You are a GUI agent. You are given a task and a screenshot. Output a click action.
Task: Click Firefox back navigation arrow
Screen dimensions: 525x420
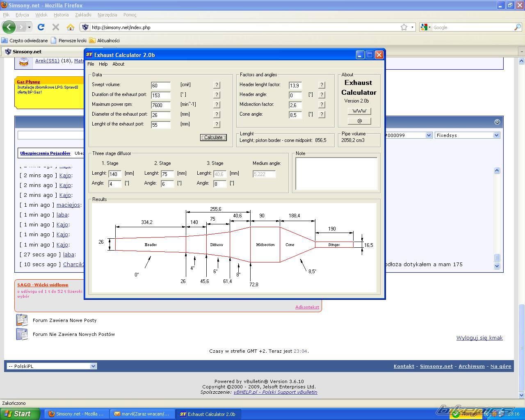9,27
